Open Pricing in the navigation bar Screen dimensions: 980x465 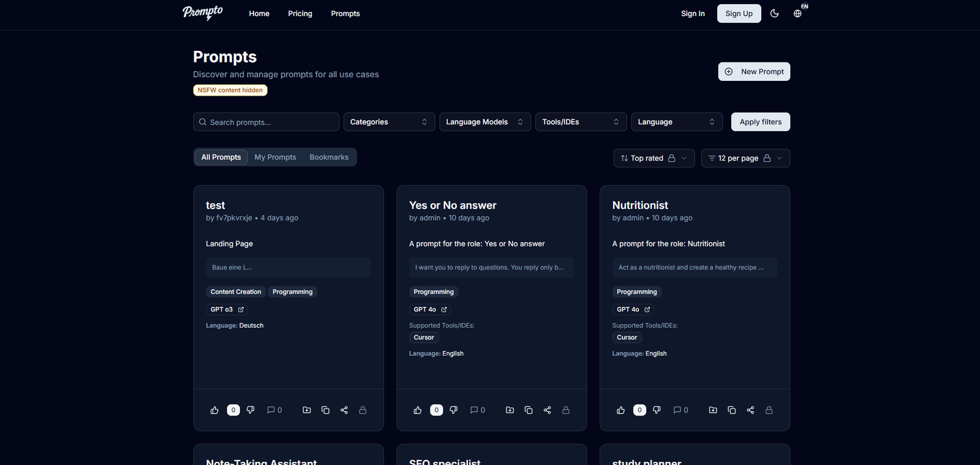[x=300, y=13]
